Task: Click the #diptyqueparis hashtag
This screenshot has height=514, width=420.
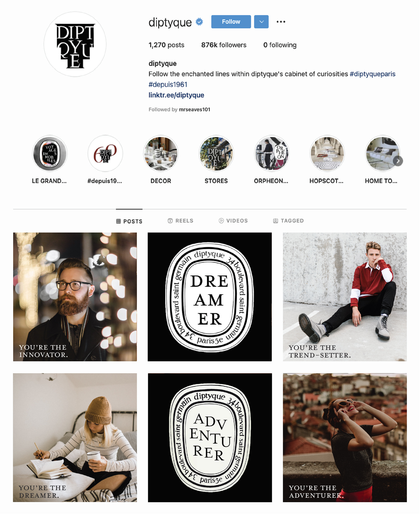Action: (373, 74)
